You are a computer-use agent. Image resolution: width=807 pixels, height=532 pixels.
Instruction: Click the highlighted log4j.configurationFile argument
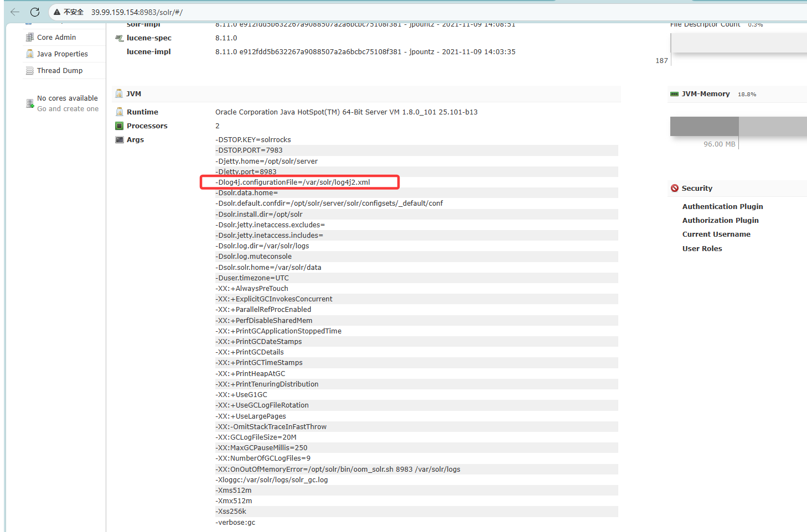[x=294, y=182]
